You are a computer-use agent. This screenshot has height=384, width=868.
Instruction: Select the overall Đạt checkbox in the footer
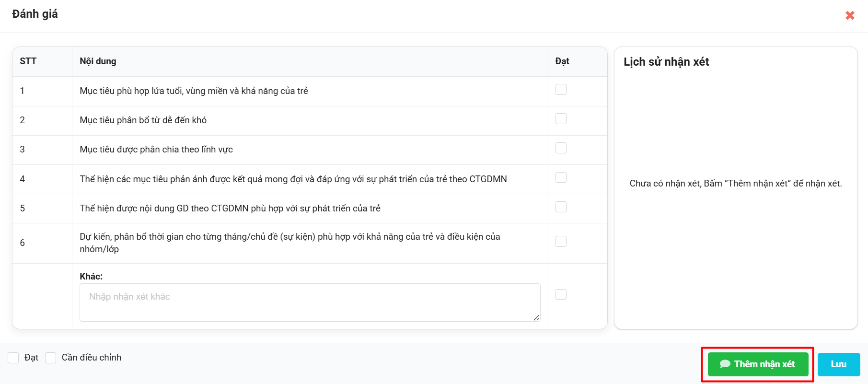pos(13,358)
